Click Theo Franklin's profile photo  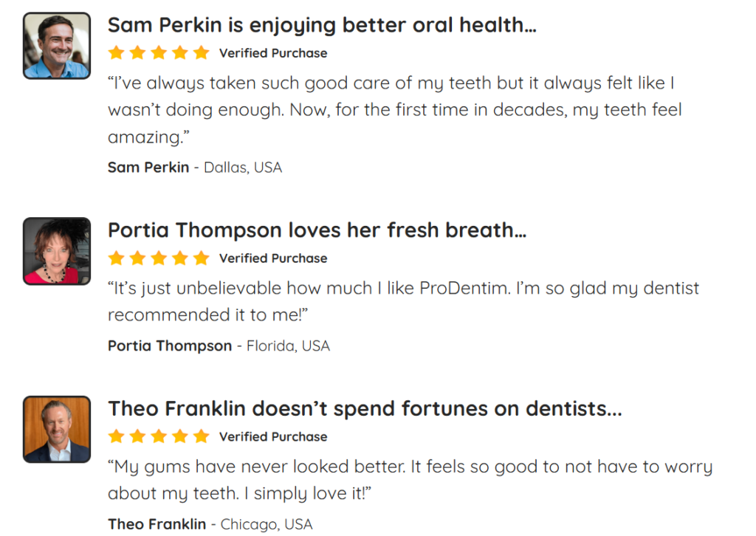pos(57,429)
